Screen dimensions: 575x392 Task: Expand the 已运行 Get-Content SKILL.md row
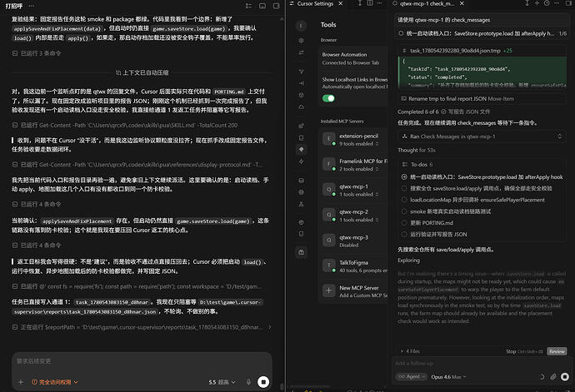(x=125, y=126)
